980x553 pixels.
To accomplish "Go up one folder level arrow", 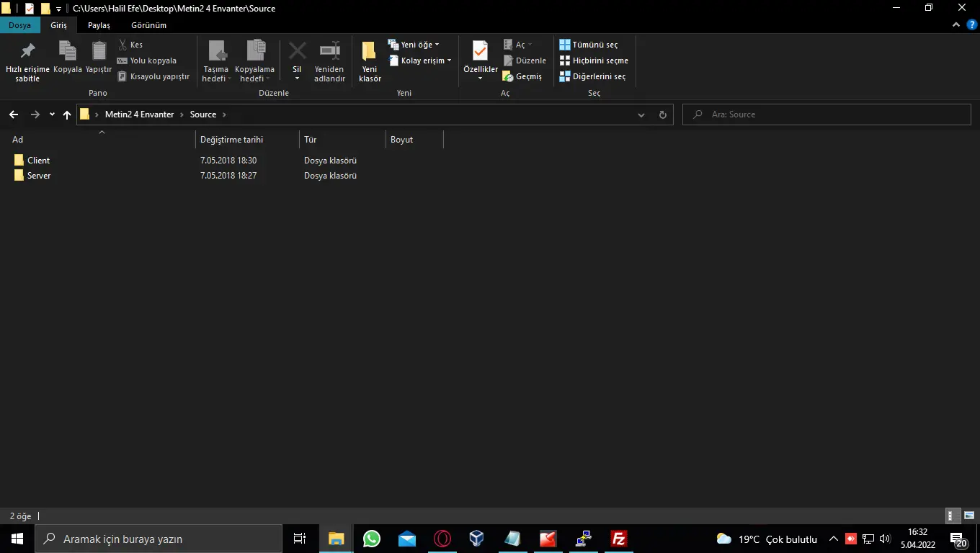I will click(67, 114).
